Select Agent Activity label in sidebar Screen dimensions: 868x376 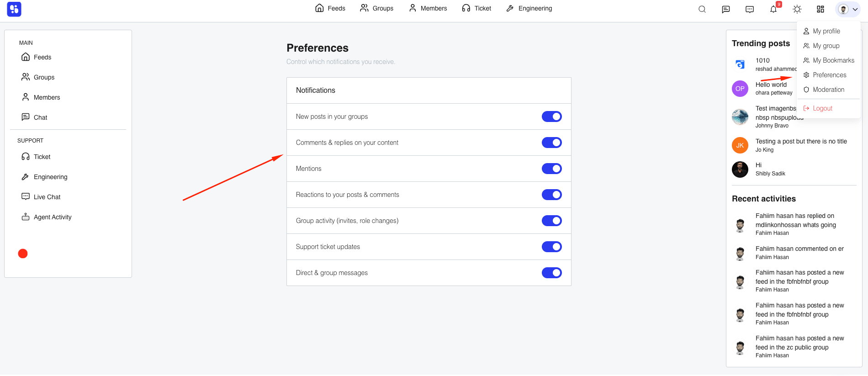tap(53, 217)
